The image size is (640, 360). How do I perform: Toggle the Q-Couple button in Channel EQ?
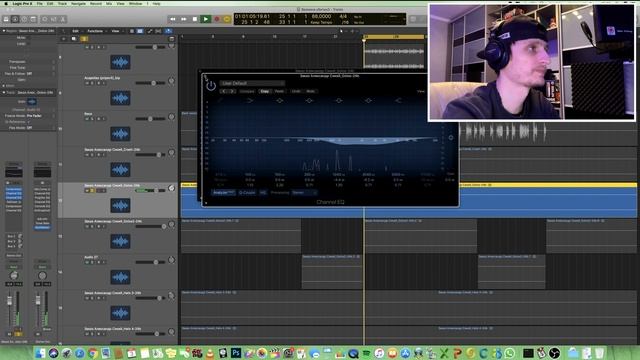(247, 192)
